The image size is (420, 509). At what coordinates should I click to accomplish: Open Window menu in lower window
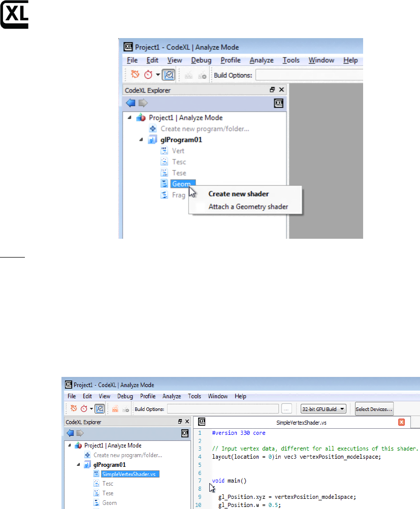click(218, 396)
